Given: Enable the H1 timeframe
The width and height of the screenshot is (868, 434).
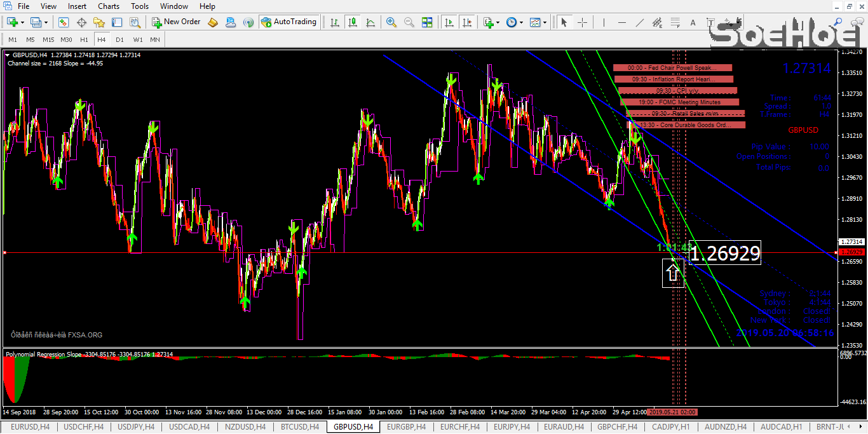Looking at the screenshot, I should tap(84, 39).
